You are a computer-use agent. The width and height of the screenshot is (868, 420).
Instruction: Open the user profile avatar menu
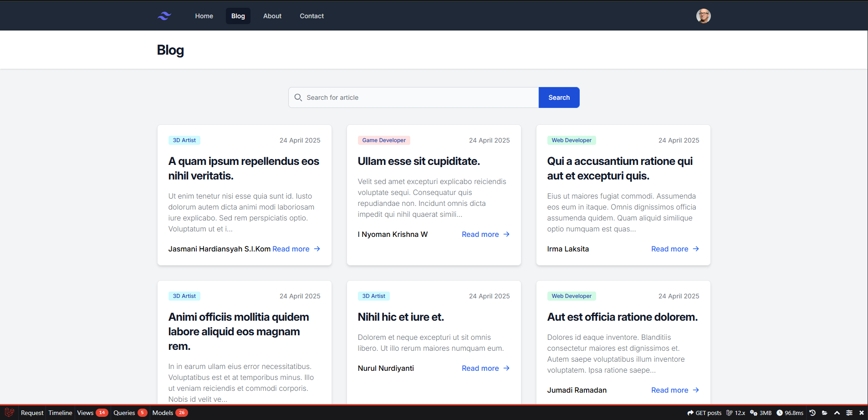tap(703, 16)
